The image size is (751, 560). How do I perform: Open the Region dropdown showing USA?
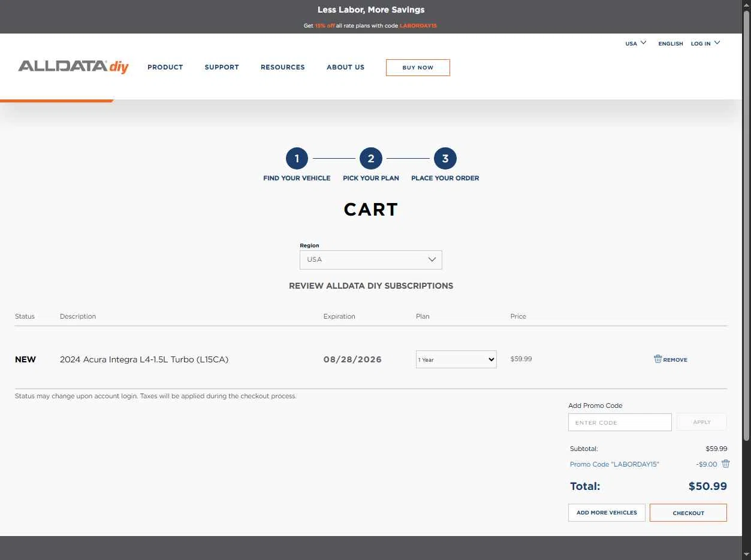[371, 260]
